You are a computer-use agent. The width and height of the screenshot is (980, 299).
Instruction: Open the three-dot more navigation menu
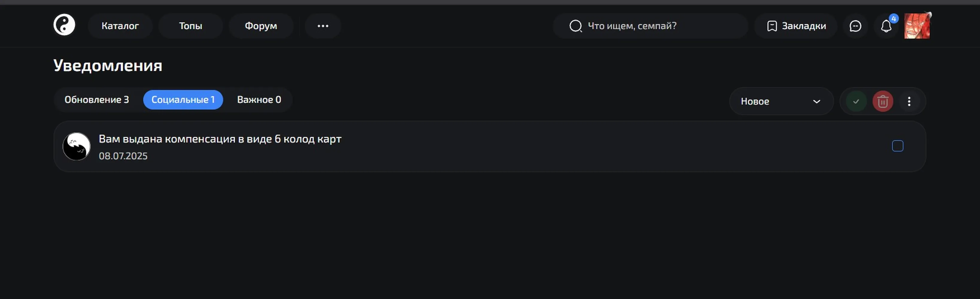[323, 26]
